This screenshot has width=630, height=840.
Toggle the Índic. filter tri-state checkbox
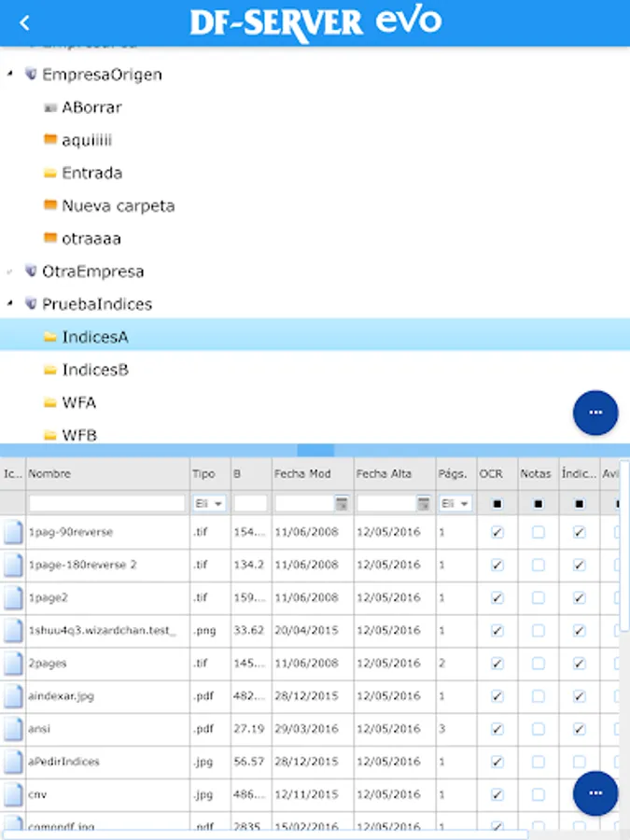point(579,504)
